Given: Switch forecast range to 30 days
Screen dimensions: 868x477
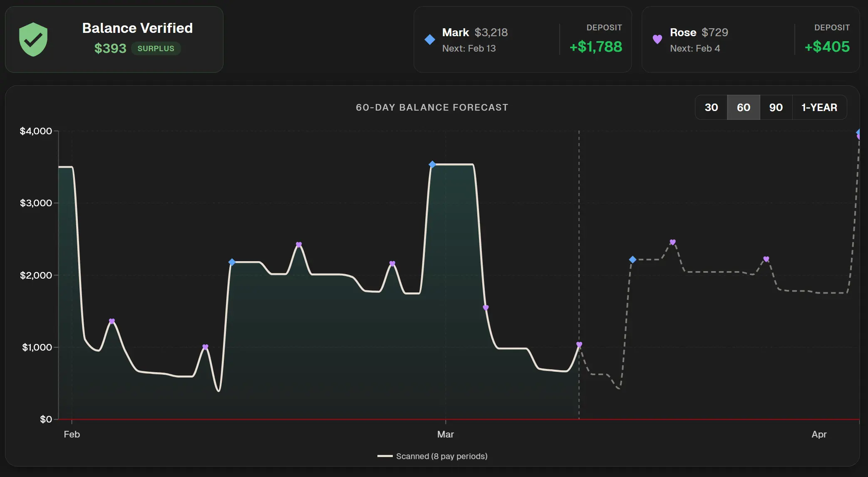Looking at the screenshot, I should tap(711, 107).
